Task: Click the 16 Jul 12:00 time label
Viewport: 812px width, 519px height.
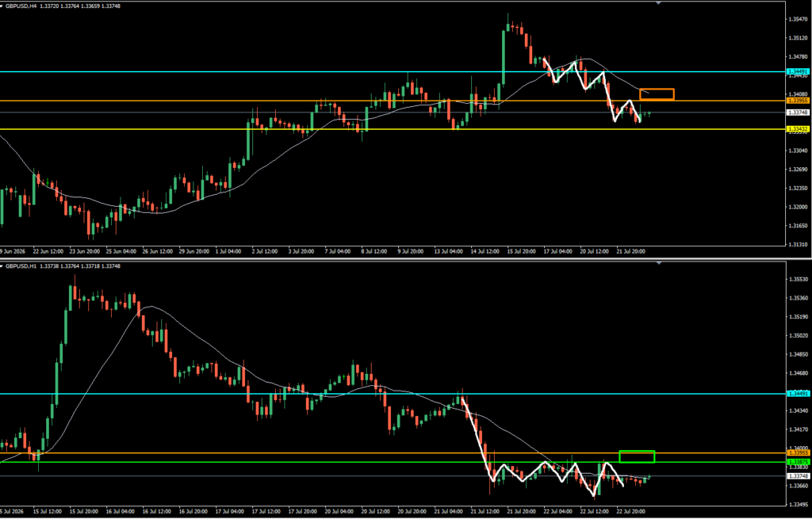Action: (x=158, y=512)
